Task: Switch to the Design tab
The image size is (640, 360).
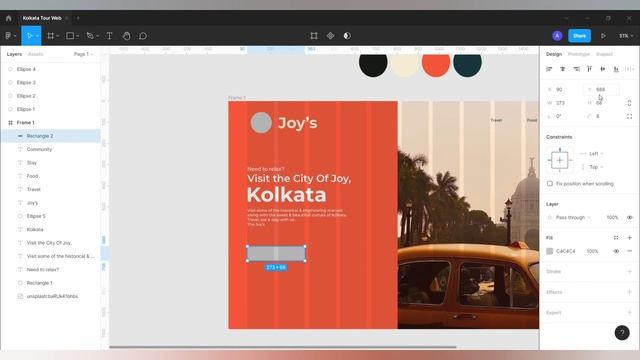Action: (554, 54)
